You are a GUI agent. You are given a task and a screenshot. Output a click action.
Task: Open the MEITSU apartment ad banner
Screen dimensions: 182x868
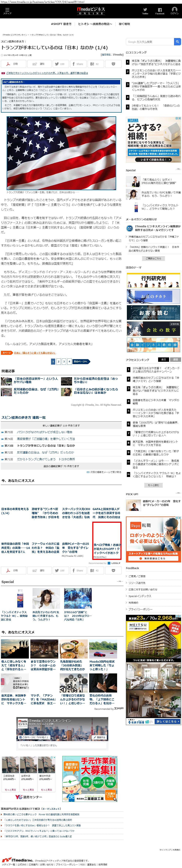tap(153, 670)
